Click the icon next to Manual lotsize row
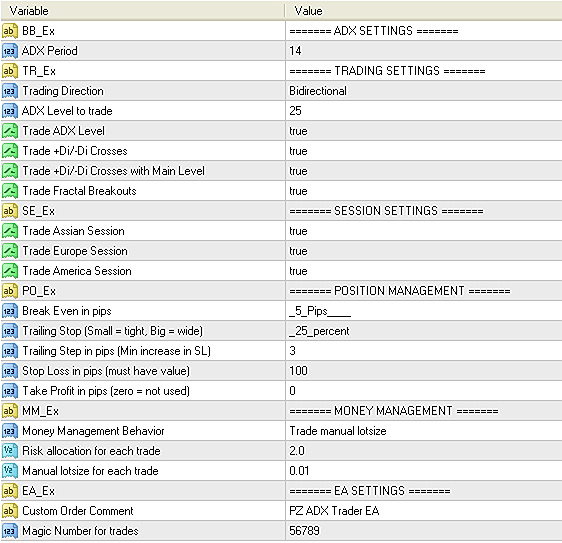The width and height of the screenshot is (562, 543). coord(10,471)
